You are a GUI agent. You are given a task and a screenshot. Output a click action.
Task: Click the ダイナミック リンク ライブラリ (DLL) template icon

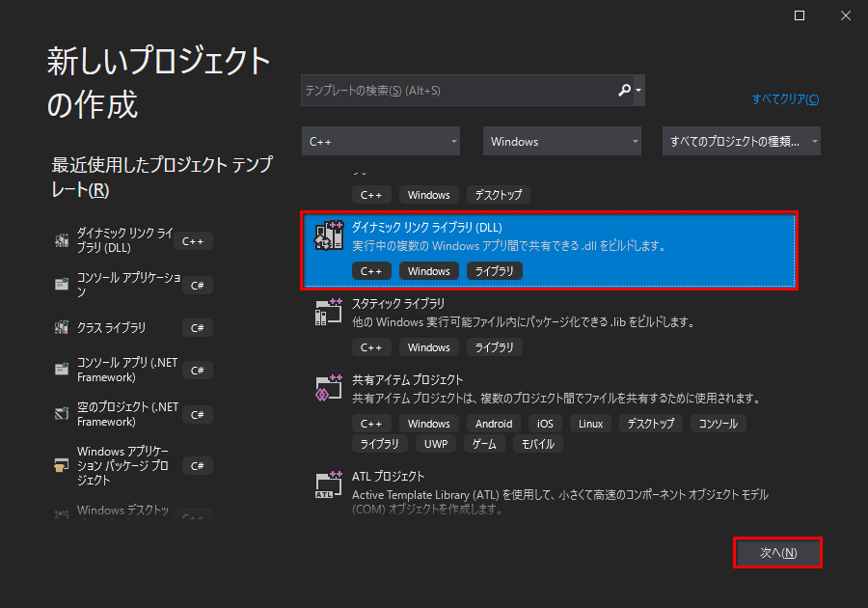click(328, 235)
